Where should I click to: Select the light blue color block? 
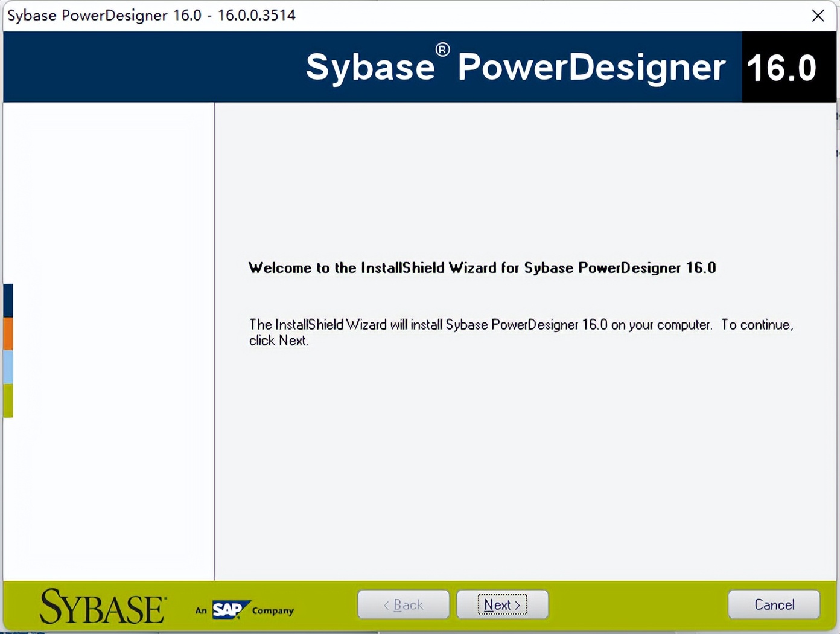(x=8, y=367)
